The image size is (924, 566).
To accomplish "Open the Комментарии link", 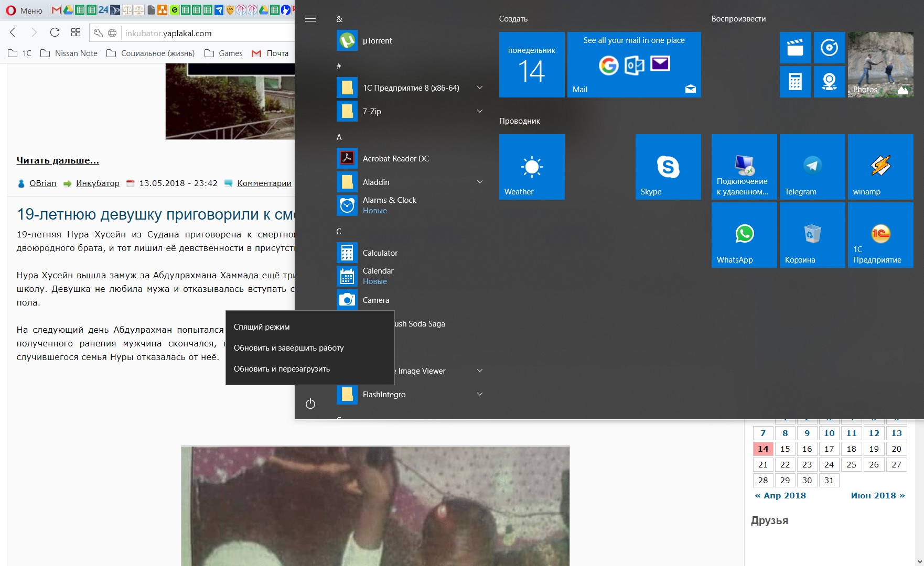I will pyautogui.click(x=264, y=183).
